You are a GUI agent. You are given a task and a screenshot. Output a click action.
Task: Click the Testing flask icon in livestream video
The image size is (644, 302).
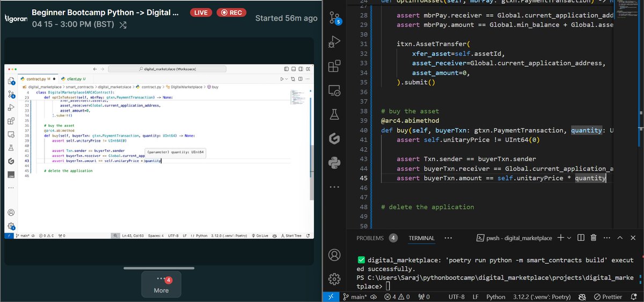coord(11,147)
